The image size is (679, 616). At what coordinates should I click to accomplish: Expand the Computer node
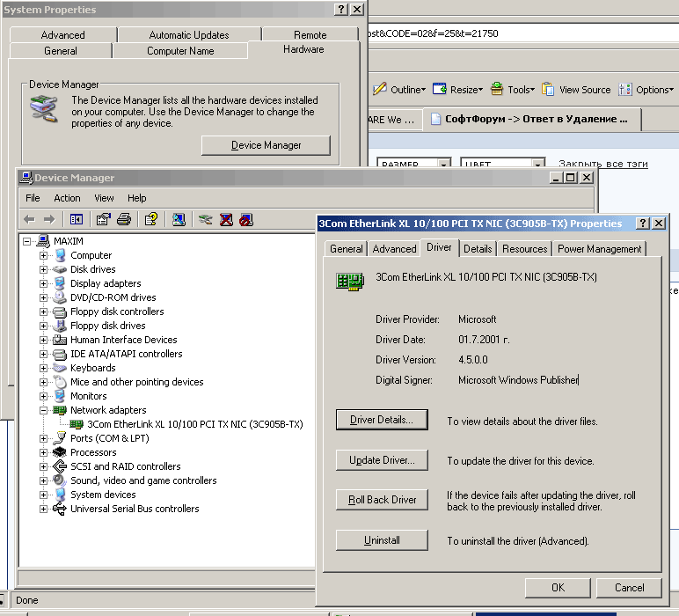click(x=43, y=255)
